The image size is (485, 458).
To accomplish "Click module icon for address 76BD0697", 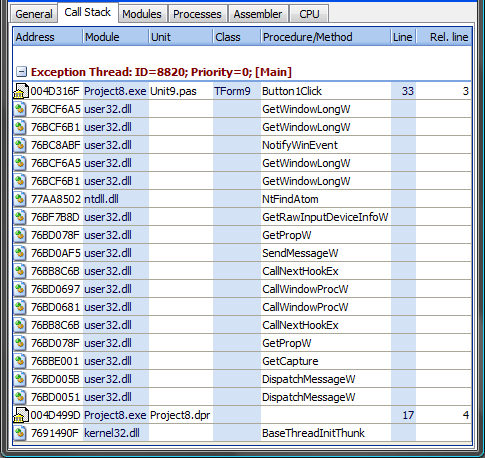I will click(20, 289).
